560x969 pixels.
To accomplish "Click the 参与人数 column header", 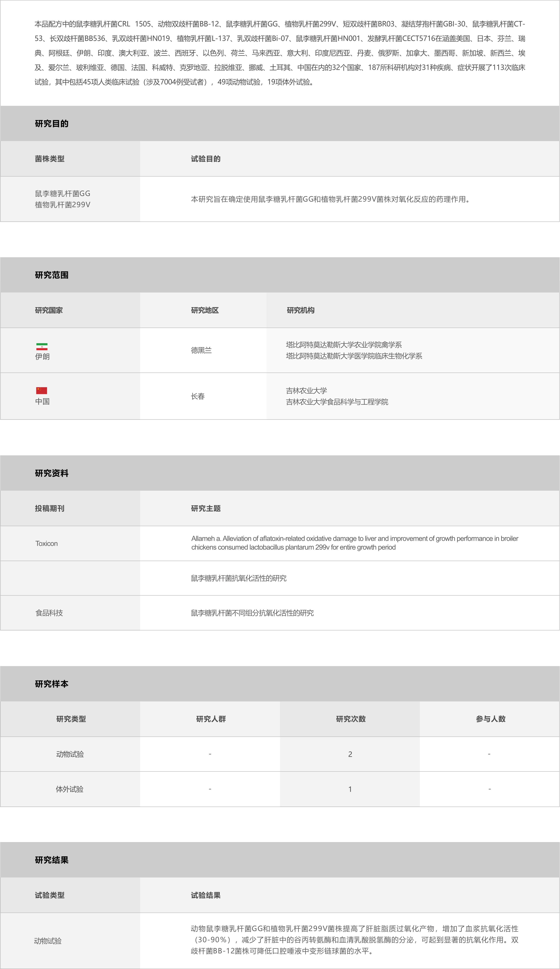I will coord(491,719).
